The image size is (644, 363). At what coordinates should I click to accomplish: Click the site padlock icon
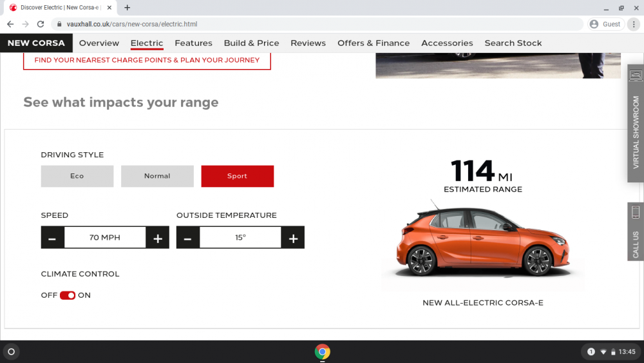pos(59,25)
